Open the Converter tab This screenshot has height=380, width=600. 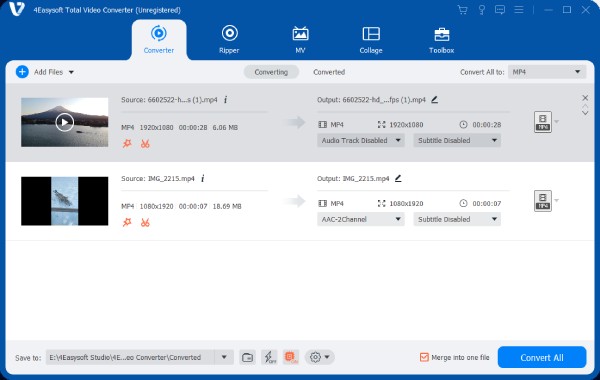tap(159, 40)
